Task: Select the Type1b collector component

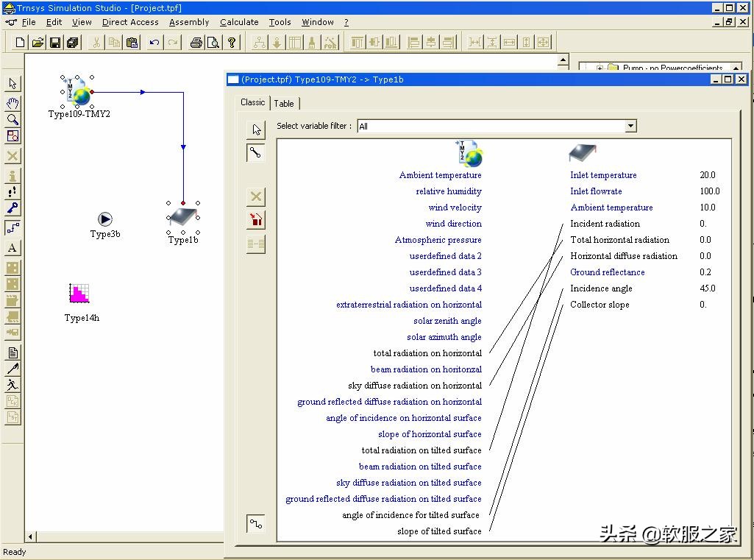Action: click(182, 218)
